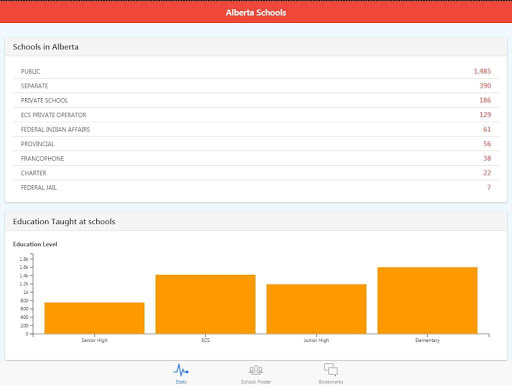Select the CHARTER schools row
This screenshot has height=385, width=512.
[256, 173]
